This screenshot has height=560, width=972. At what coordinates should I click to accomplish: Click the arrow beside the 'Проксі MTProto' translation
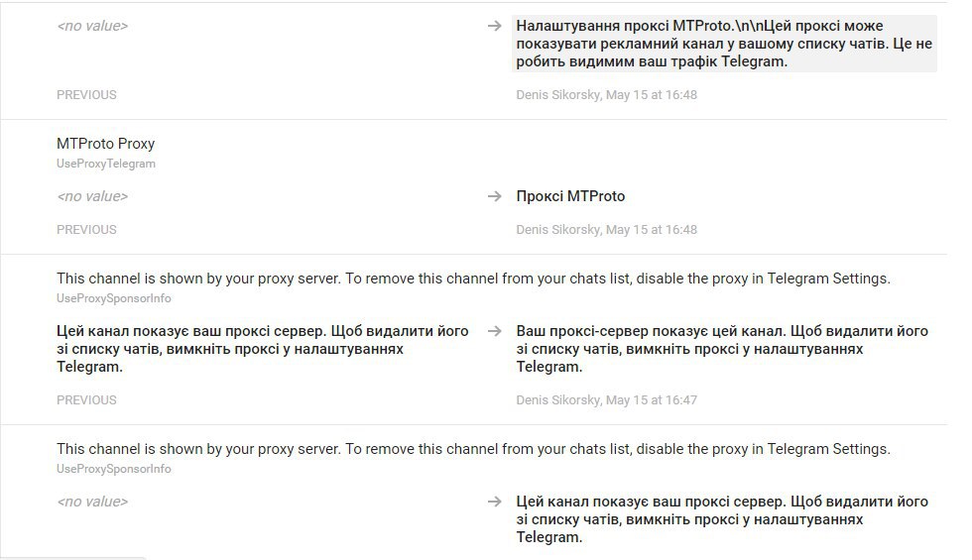494,196
